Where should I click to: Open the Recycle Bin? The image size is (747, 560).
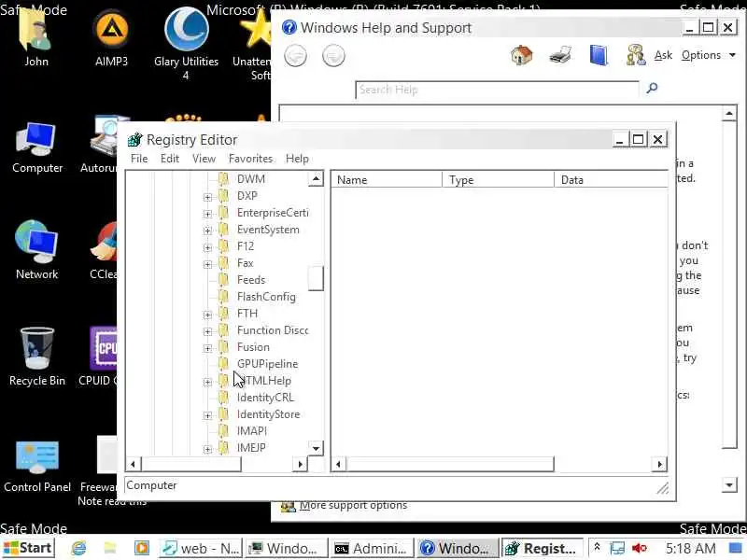[x=36, y=357]
